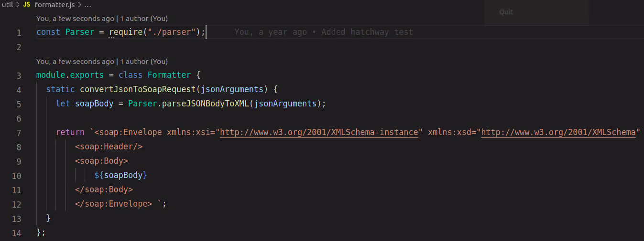Image resolution: width=644 pixels, height=241 pixels.
Task: Click the "./parser" string
Action: pos(172,32)
